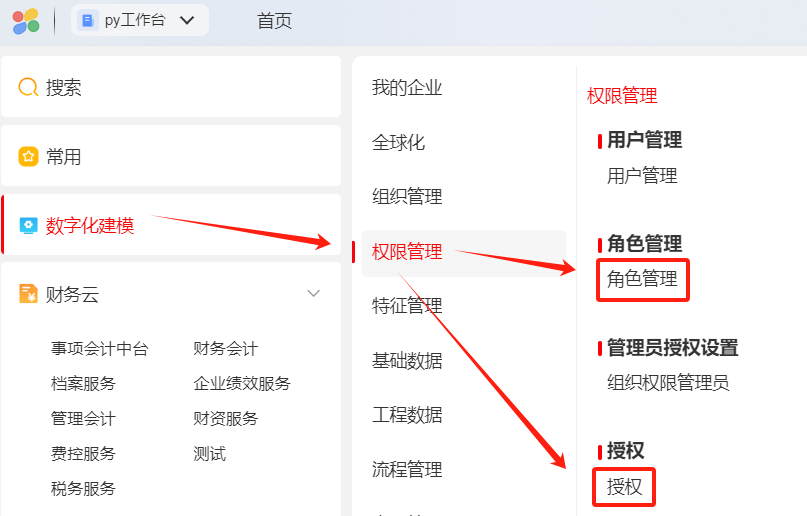Click the 财务云 orange icon

point(28,294)
